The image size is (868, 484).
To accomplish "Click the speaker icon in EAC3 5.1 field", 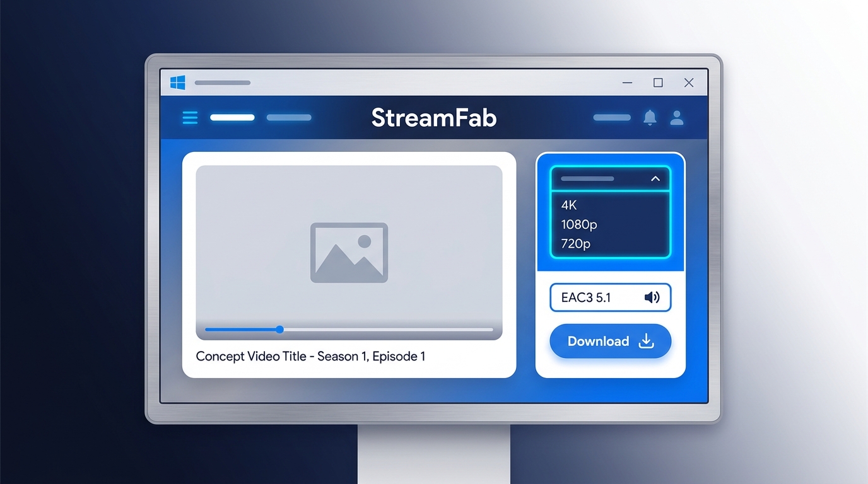I will coord(652,297).
